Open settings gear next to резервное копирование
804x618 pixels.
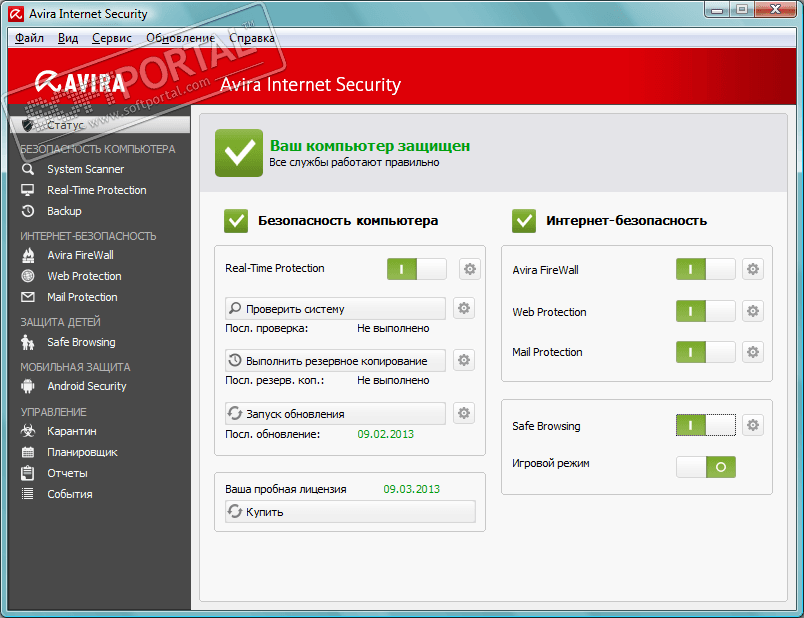click(464, 360)
